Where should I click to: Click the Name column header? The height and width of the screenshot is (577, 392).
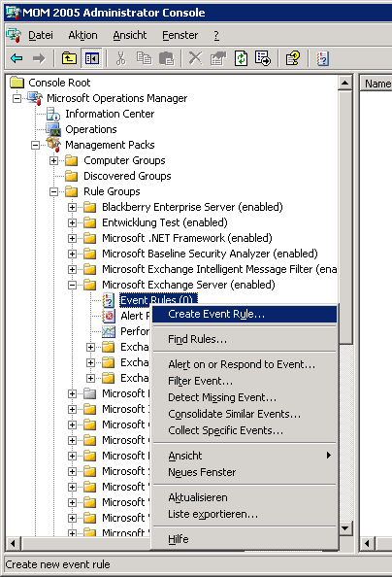pos(376,84)
